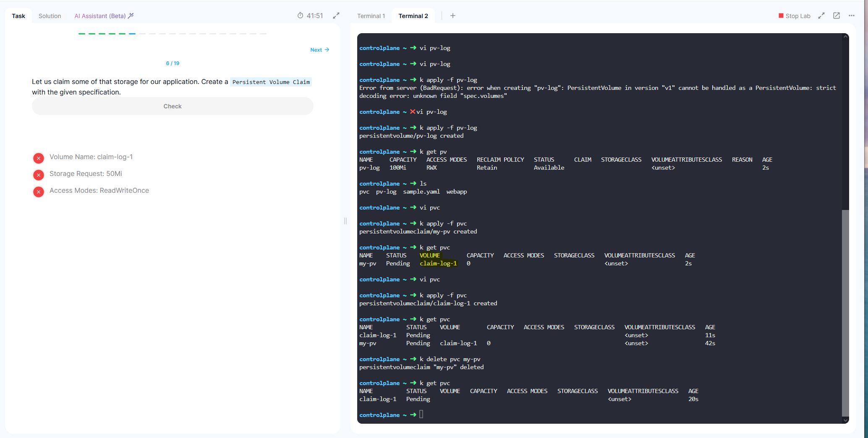Screen dimensions: 868x438
Task: Open the AI Assistant (Beta) tab
Action: pyautogui.click(x=104, y=16)
